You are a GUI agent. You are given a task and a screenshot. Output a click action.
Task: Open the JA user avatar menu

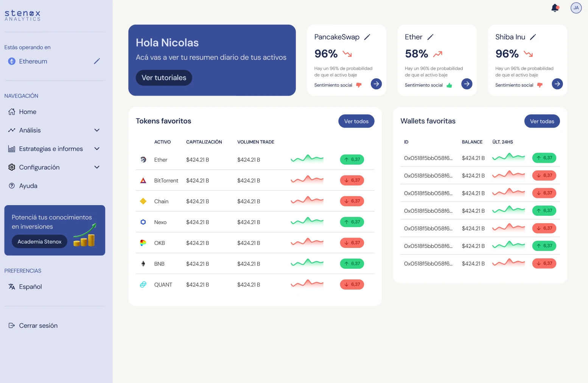click(x=576, y=8)
